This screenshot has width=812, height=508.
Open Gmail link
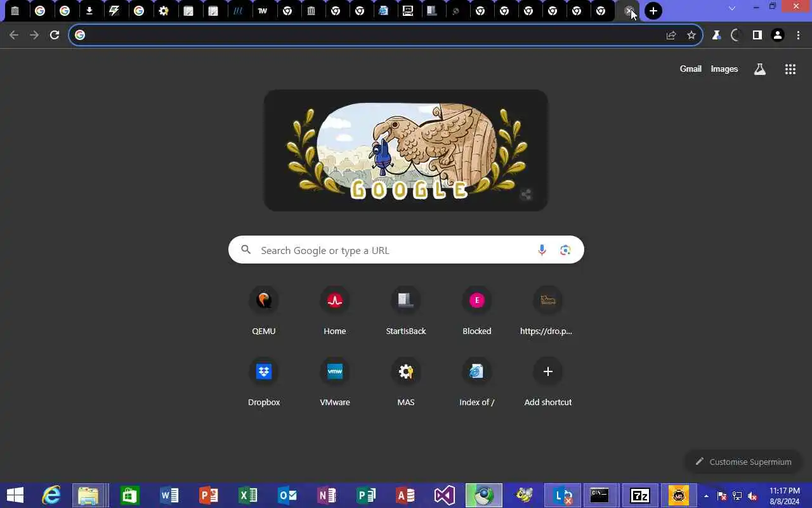[690, 69]
